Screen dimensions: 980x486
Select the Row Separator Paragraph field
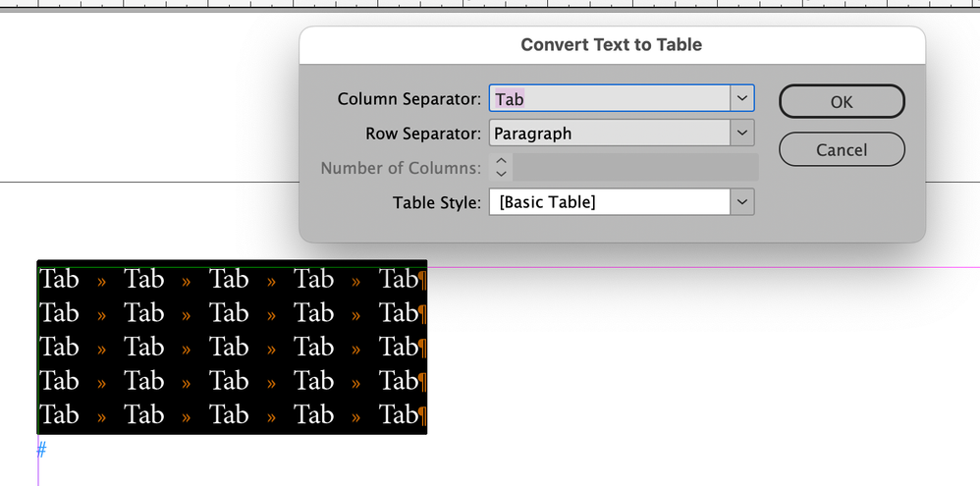tap(609, 133)
